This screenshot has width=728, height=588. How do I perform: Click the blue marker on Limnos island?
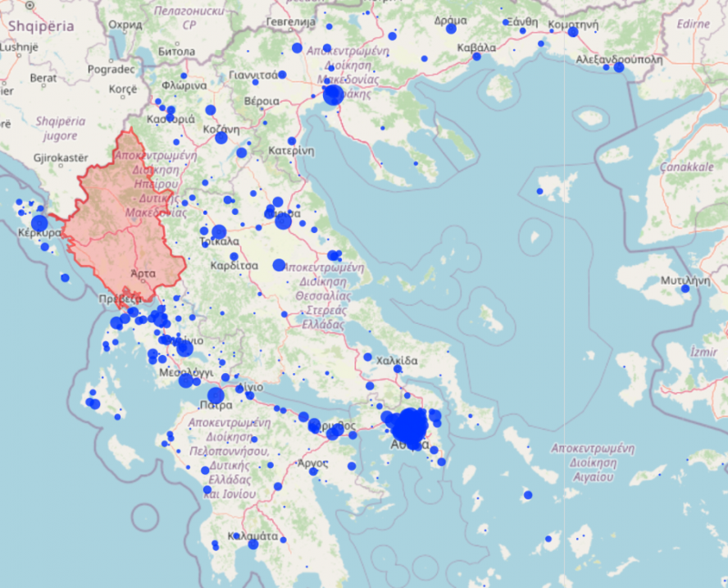(540, 191)
